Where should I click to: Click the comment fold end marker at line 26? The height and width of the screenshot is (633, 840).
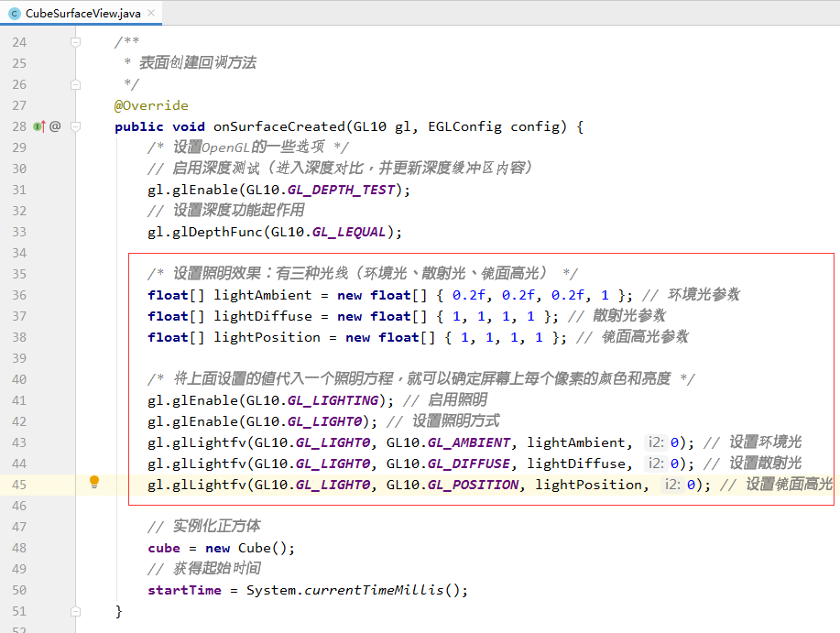[x=75, y=84]
